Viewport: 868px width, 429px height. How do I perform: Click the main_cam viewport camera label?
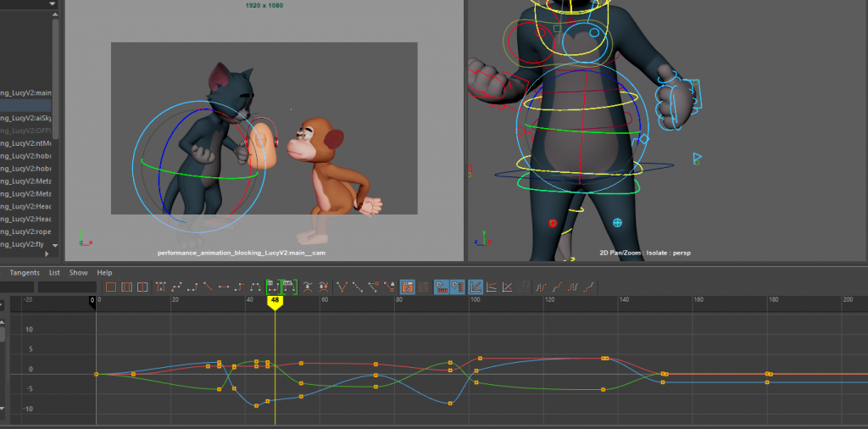coord(242,253)
